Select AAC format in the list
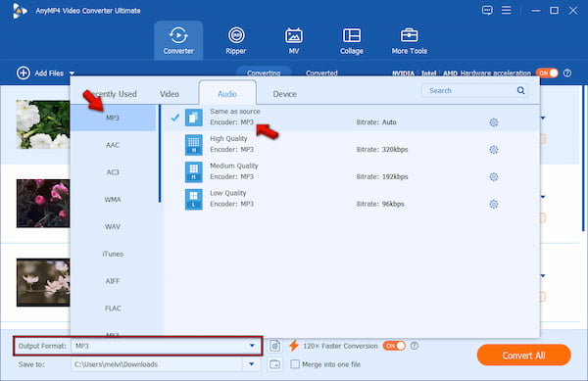The height and width of the screenshot is (381, 588). [113, 145]
